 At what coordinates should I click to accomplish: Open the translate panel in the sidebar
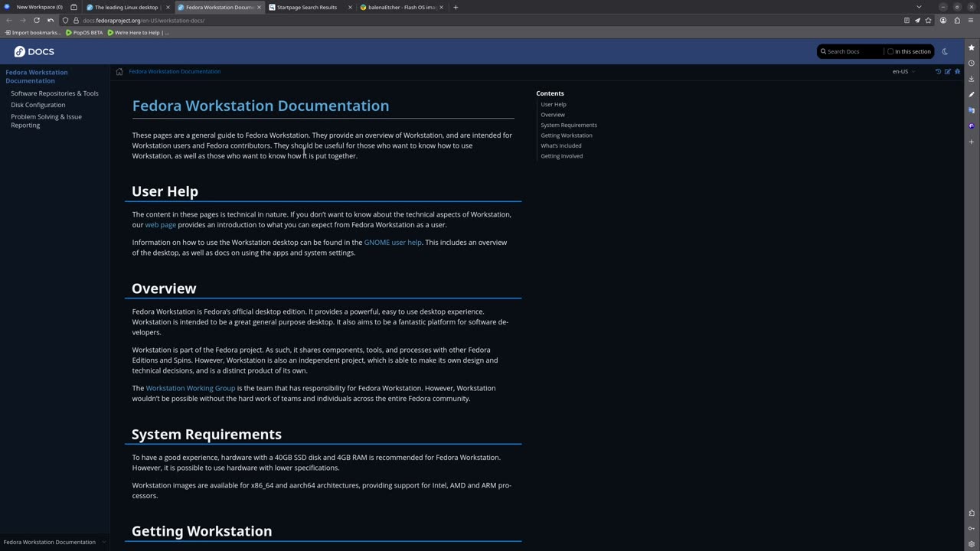972,110
